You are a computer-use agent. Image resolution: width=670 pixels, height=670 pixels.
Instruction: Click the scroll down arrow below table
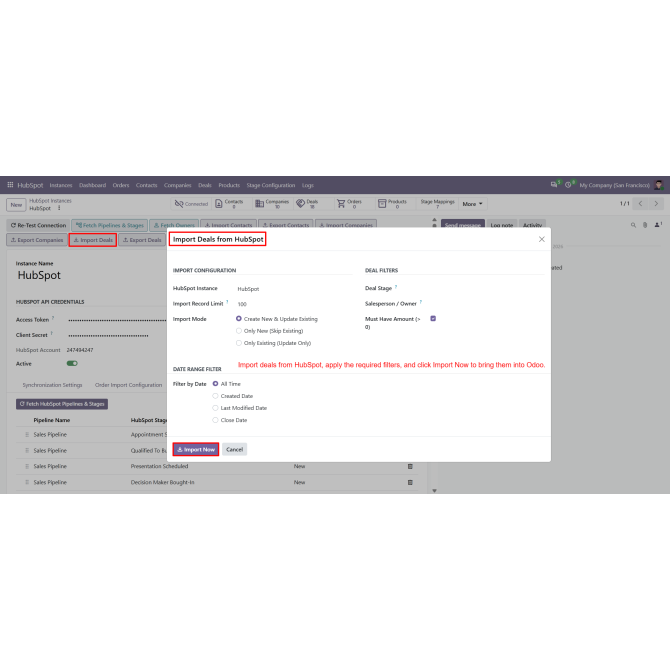[x=435, y=491]
